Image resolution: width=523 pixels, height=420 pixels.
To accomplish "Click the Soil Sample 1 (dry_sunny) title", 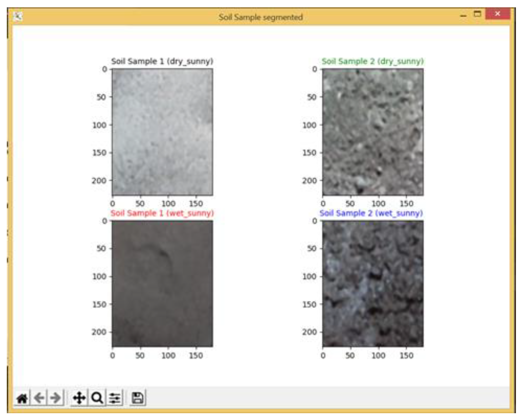I will (x=162, y=61).
